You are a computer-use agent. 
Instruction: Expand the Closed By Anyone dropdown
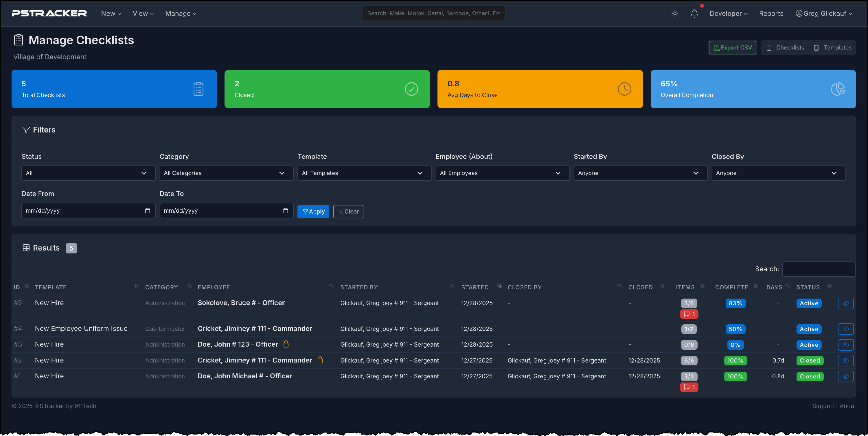778,173
